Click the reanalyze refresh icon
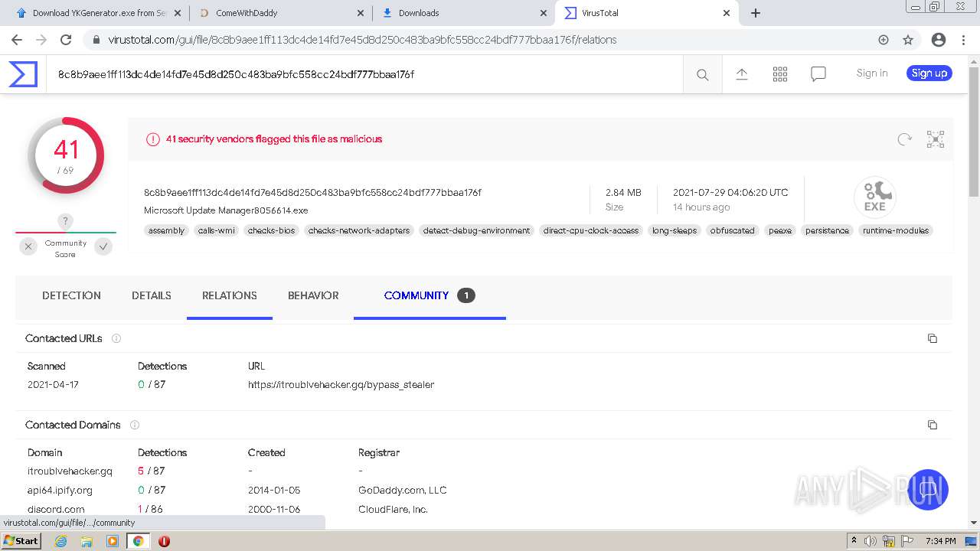The width and height of the screenshot is (980, 551). [905, 139]
